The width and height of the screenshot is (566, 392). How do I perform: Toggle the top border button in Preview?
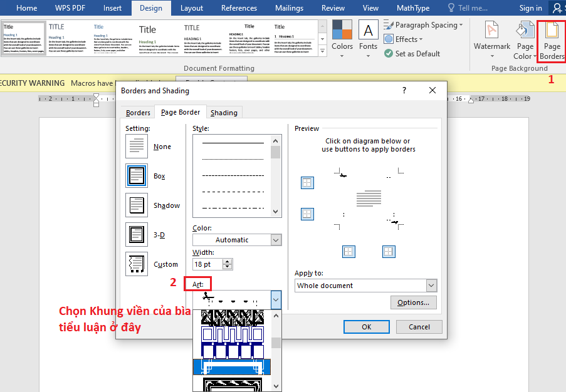point(307,183)
